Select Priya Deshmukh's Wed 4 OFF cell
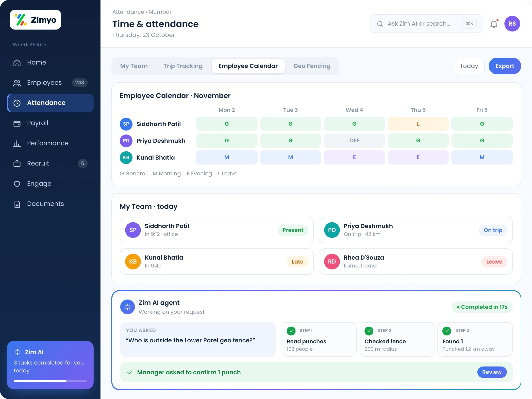 pyautogui.click(x=354, y=141)
